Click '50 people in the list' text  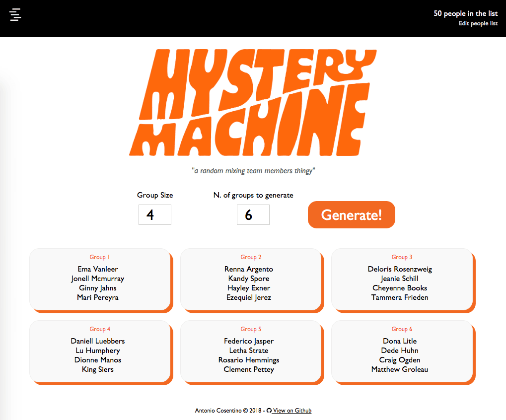click(x=465, y=13)
